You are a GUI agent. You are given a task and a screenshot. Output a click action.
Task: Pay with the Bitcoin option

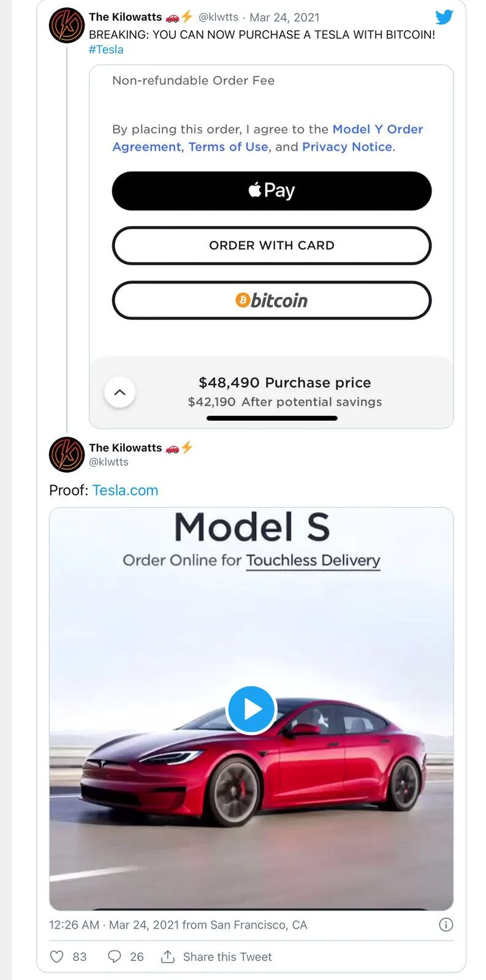pyautogui.click(x=271, y=300)
